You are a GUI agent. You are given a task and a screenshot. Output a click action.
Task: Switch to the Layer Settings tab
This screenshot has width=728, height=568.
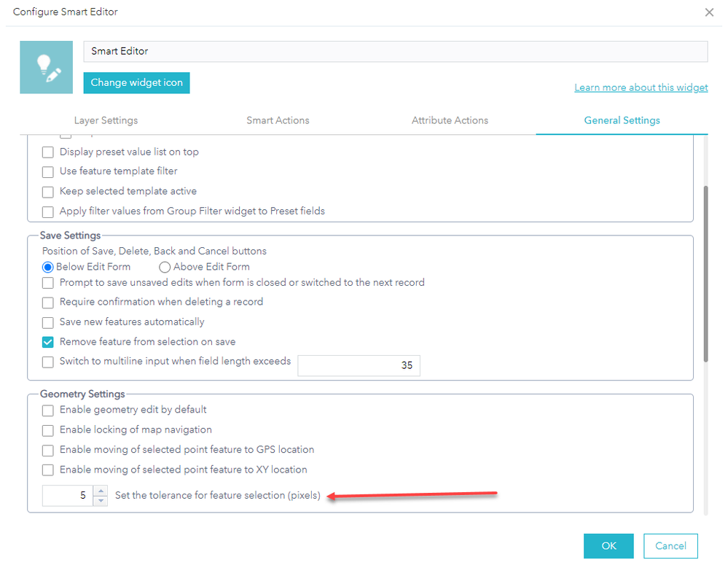[106, 120]
